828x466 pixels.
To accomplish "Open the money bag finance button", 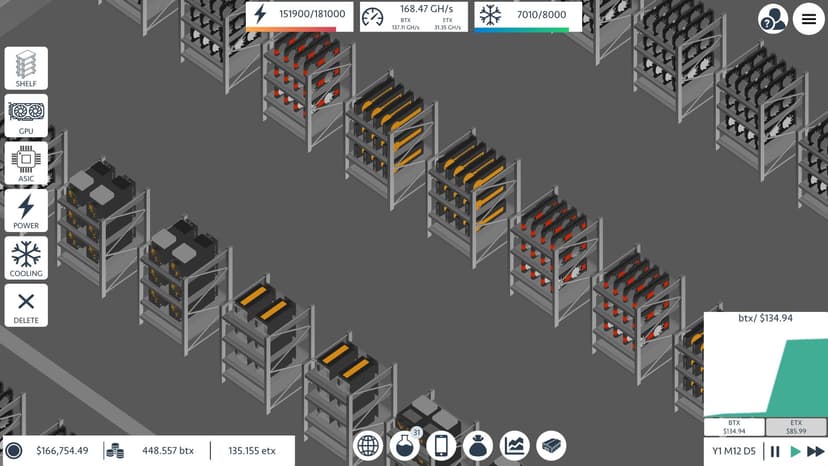I will click(478, 445).
